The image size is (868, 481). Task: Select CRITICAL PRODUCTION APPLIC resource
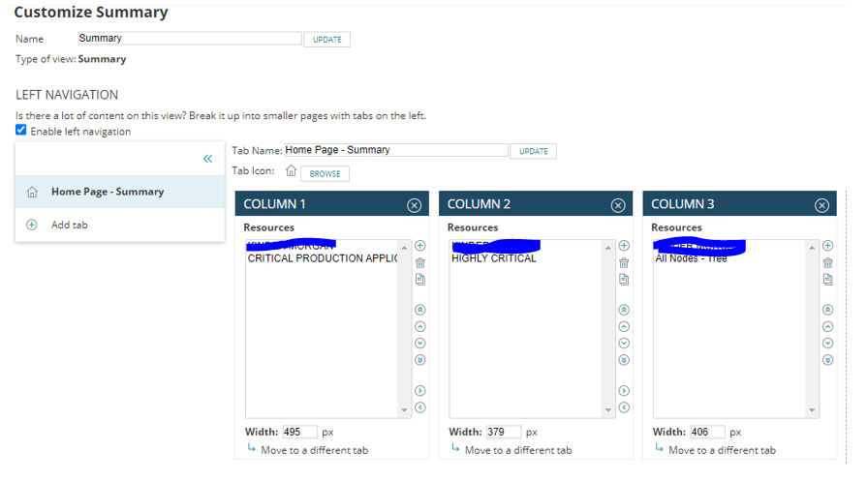point(323,258)
